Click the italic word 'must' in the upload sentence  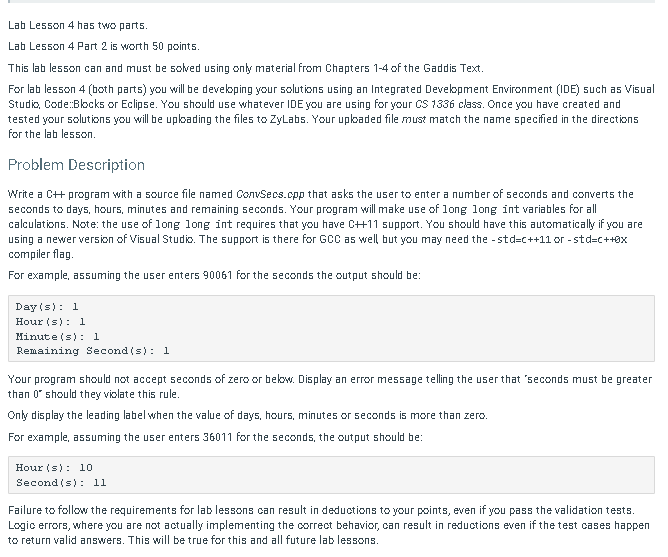pyautogui.click(x=414, y=120)
